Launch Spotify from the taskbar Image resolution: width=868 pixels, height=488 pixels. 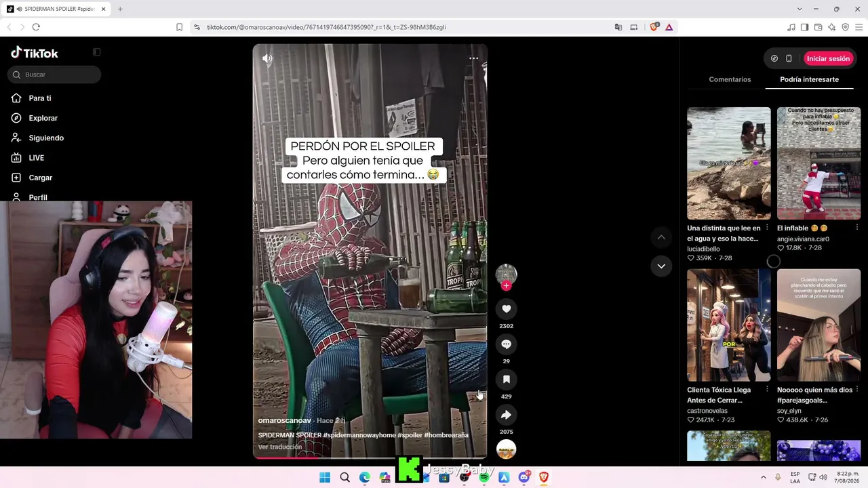[484, 478]
